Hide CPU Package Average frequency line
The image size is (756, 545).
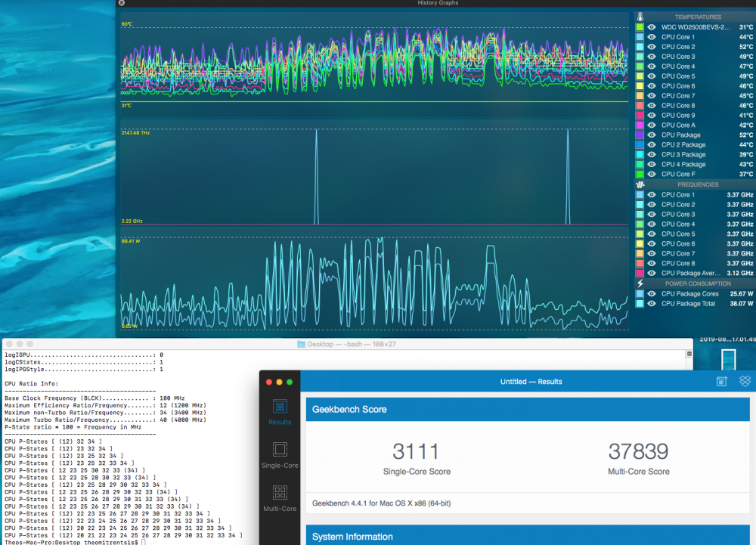click(x=652, y=273)
